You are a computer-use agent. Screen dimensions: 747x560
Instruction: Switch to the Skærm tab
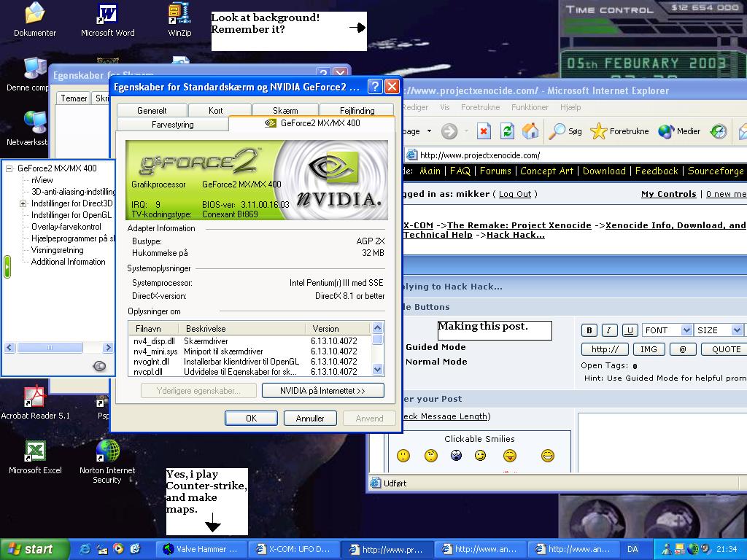(x=285, y=111)
